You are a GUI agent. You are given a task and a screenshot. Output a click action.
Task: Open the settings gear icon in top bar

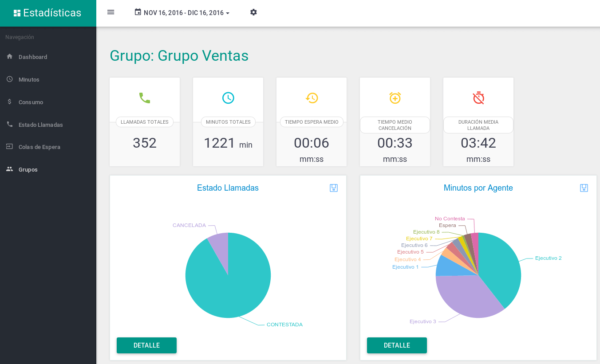(253, 12)
